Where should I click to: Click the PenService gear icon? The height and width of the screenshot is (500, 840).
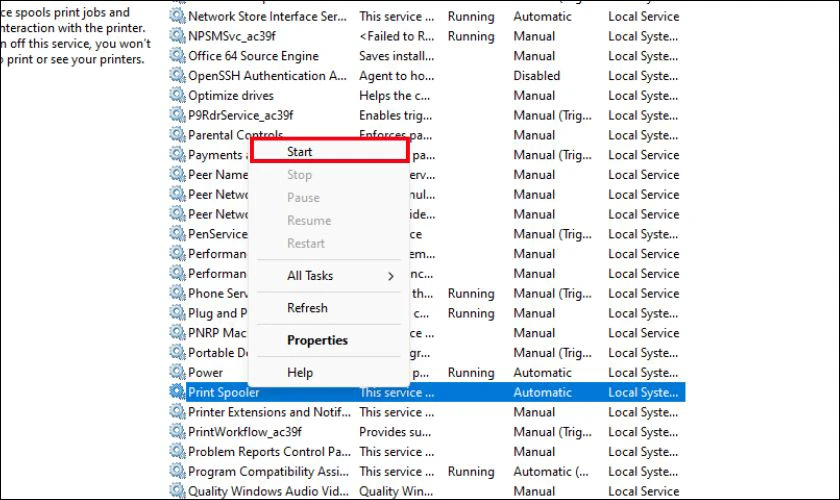click(177, 234)
